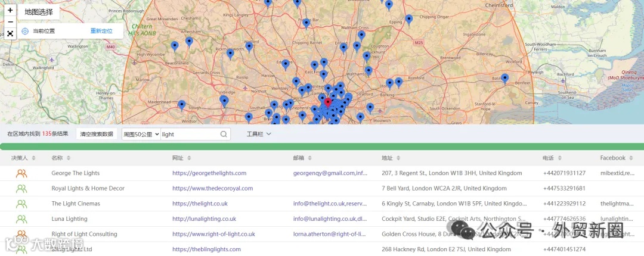
Task: Select Right of Light Consulting name cell
Action: pos(84,234)
